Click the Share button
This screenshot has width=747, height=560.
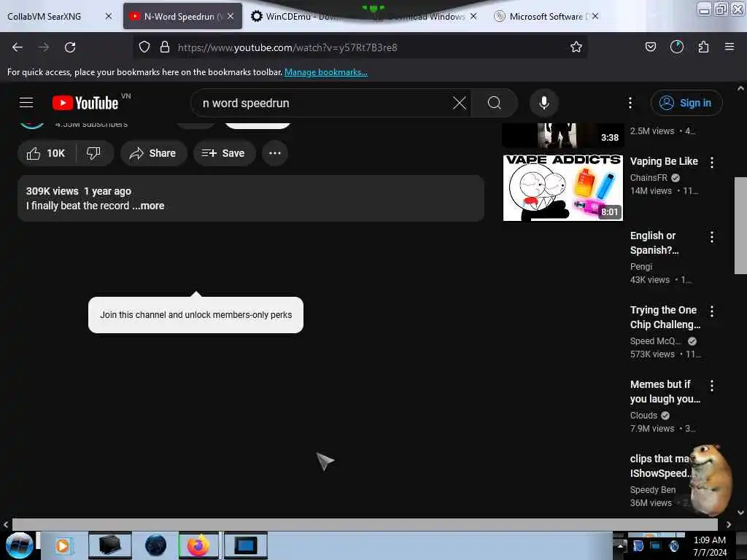153,153
